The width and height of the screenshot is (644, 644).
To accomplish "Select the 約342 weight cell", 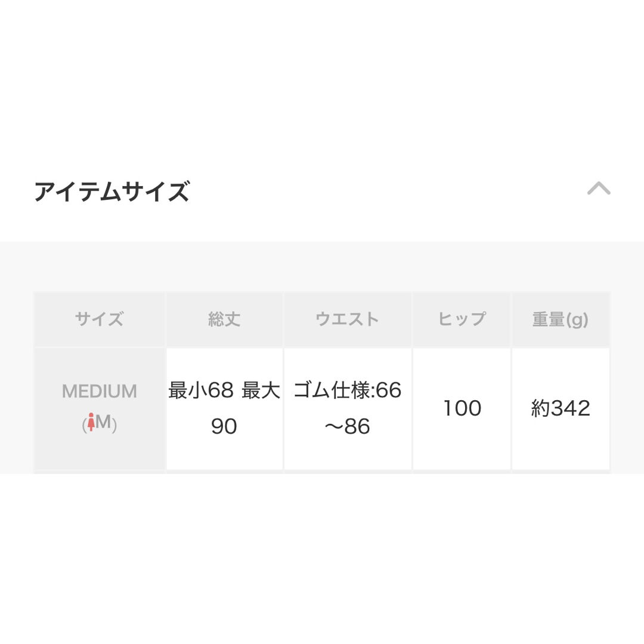I will click(x=561, y=408).
